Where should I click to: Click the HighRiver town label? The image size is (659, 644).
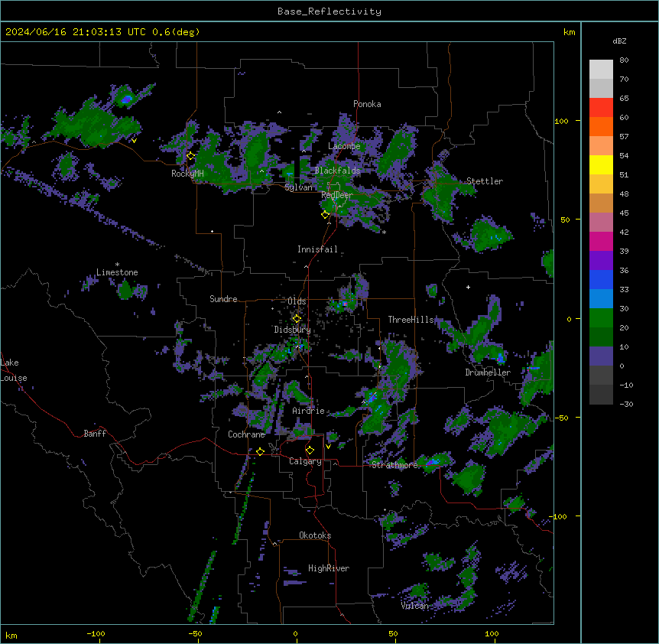coord(329,568)
